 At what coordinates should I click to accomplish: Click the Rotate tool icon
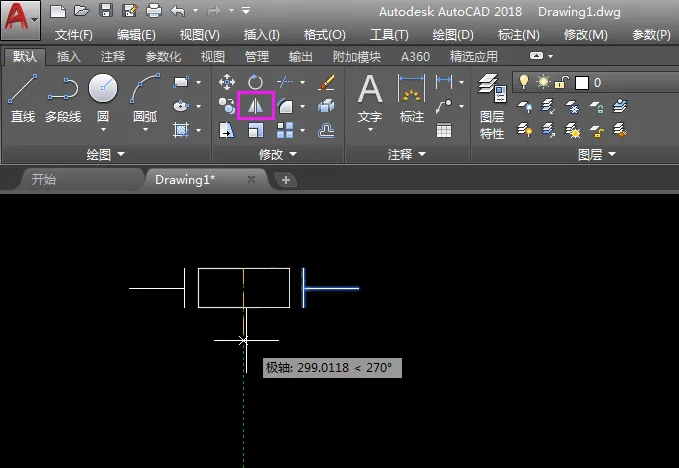coord(254,81)
